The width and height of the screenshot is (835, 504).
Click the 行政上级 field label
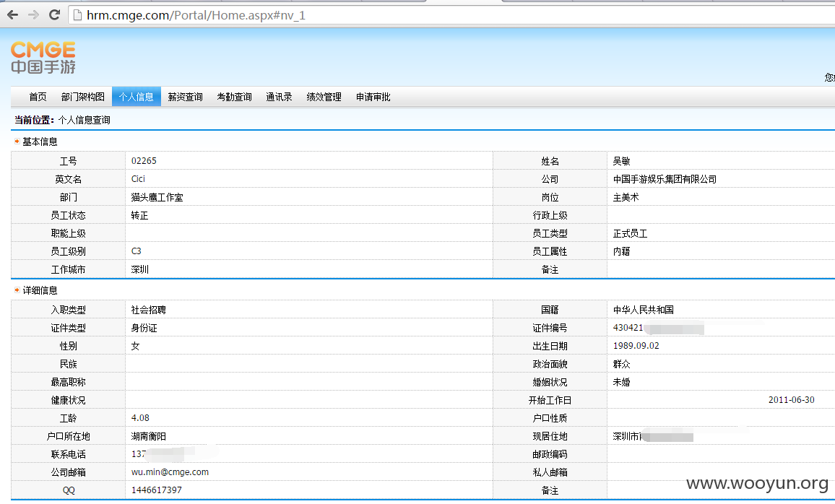550,216
